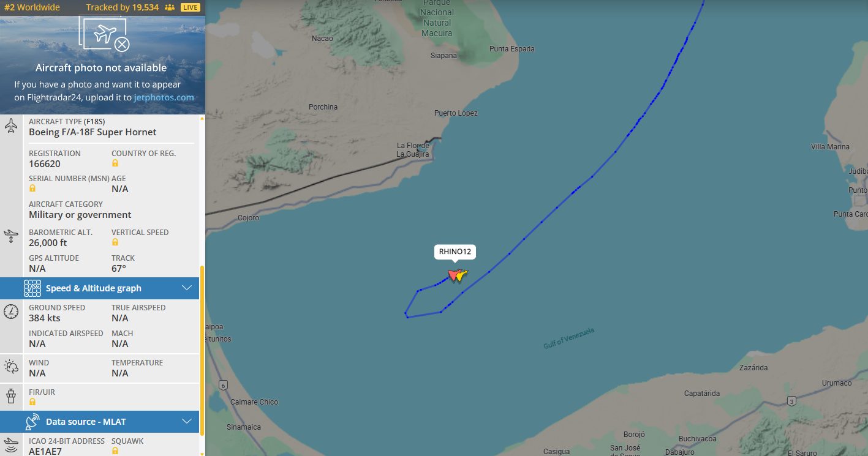868x456 pixels.
Task: Click the lock icon under Country of Reg.
Action: (115, 163)
